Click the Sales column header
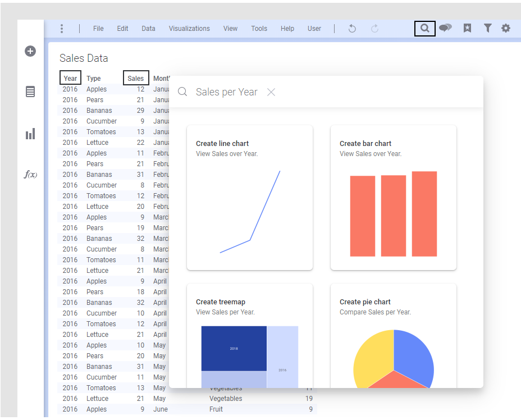 click(136, 79)
